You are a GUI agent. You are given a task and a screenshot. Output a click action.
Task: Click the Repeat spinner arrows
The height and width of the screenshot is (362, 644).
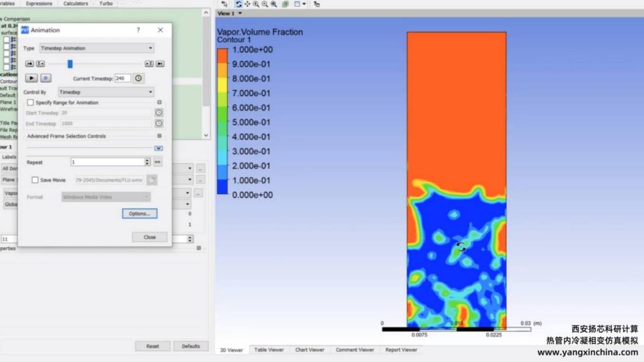pos(147,162)
